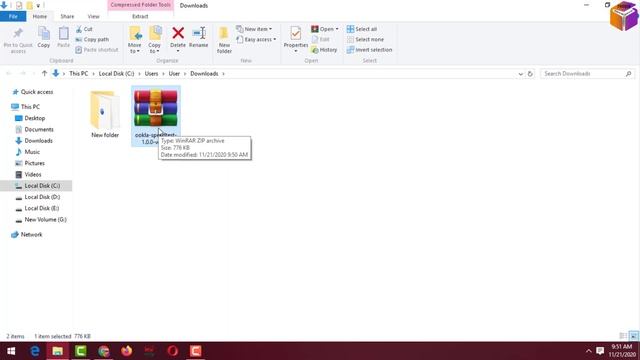Open Google Chrome from the taskbar

click(104, 351)
